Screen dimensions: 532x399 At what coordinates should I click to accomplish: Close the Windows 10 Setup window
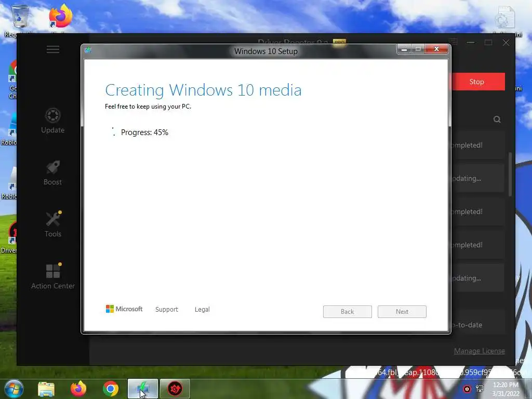[x=436, y=49]
